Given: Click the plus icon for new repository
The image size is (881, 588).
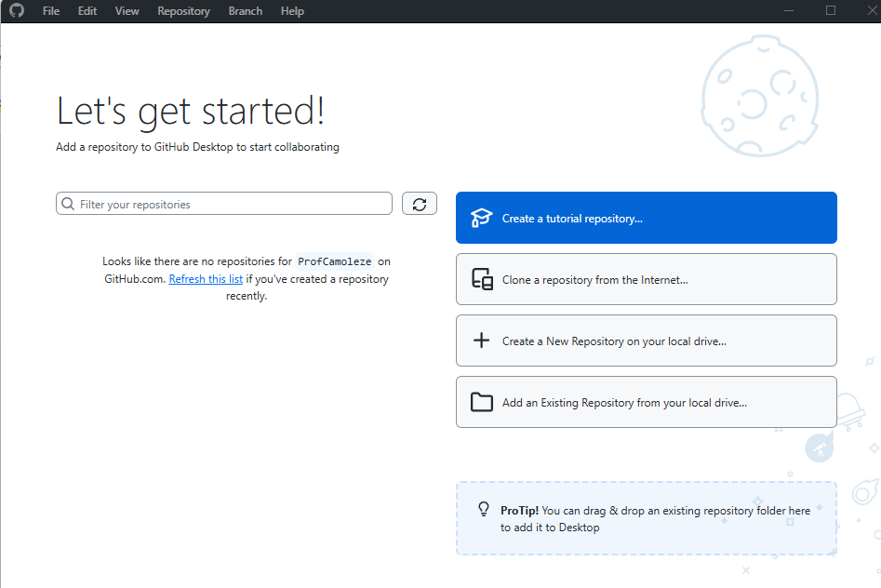Looking at the screenshot, I should tap(481, 341).
